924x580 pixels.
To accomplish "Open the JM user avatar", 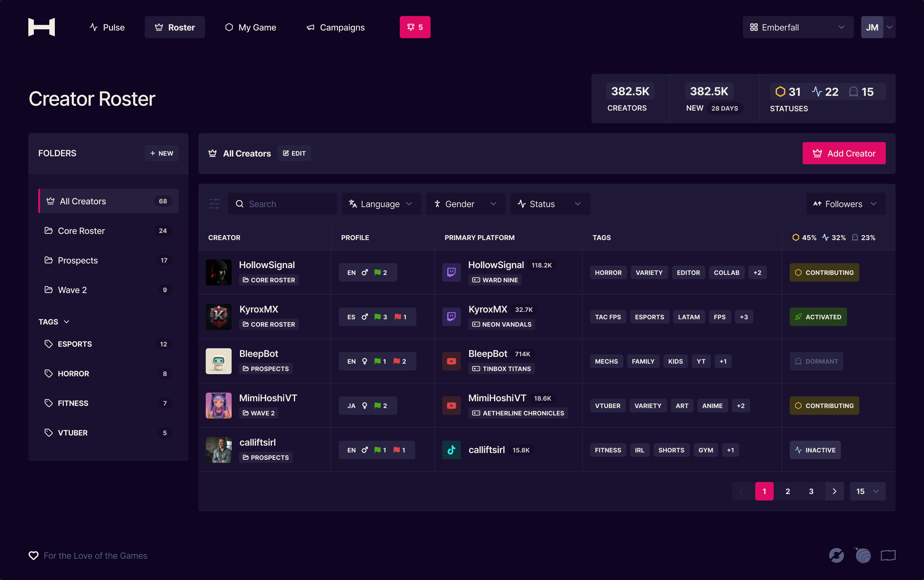I will pyautogui.click(x=872, y=27).
